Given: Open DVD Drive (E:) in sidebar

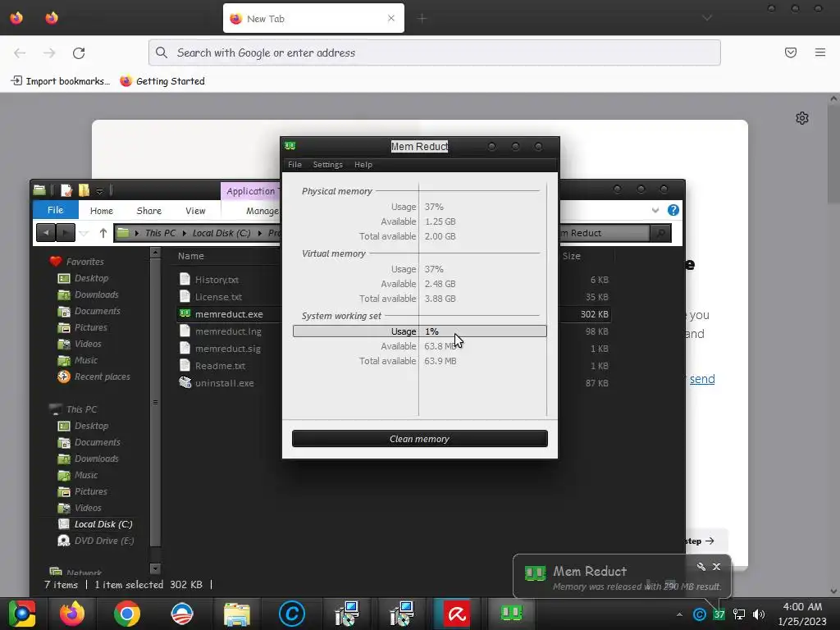Looking at the screenshot, I should click(x=104, y=541).
